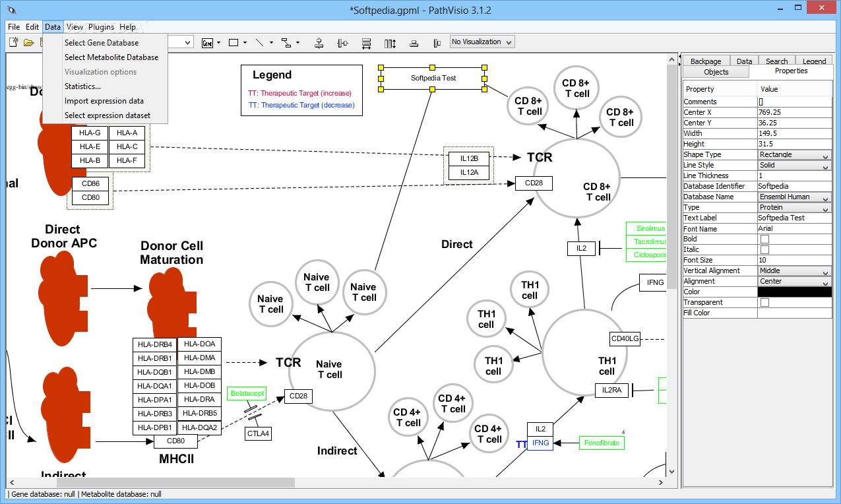Click the Property column header
Image resolution: width=841 pixels, height=504 pixels.
point(720,89)
